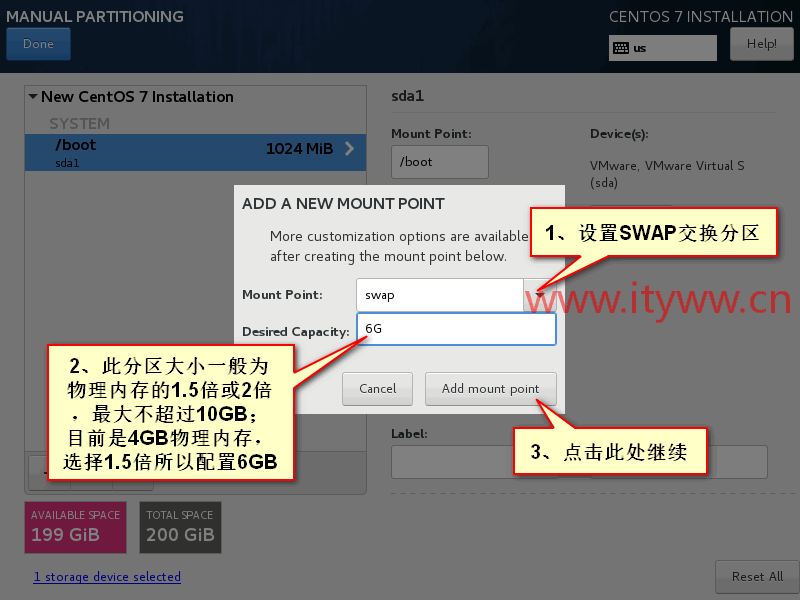Cancel the new mount point dialog
This screenshot has width=800, height=600.
(378, 389)
